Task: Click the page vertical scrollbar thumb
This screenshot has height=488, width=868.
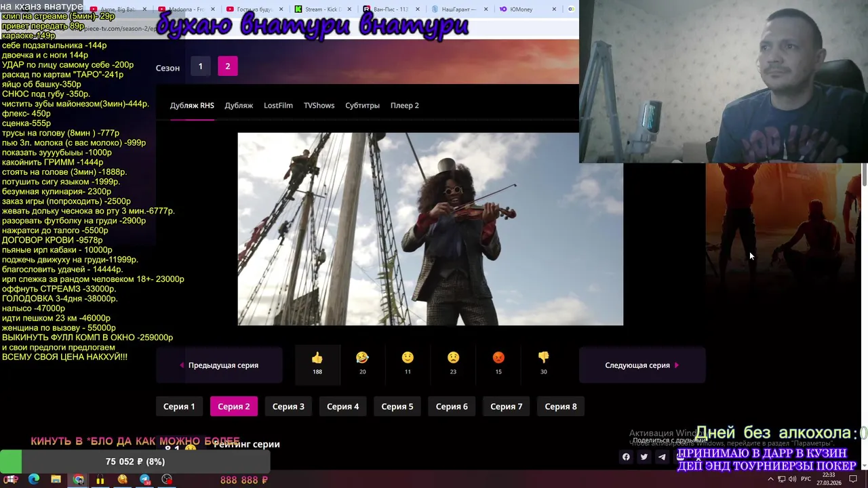Action: click(x=864, y=176)
